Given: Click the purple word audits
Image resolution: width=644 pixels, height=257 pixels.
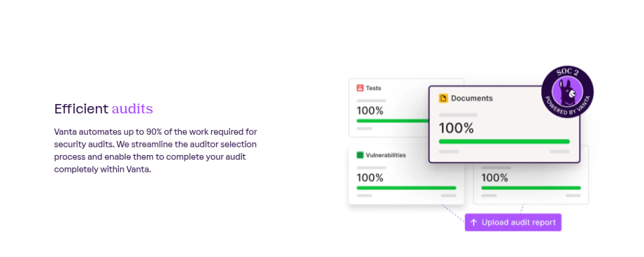Looking at the screenshot, I should pos(132,109).
